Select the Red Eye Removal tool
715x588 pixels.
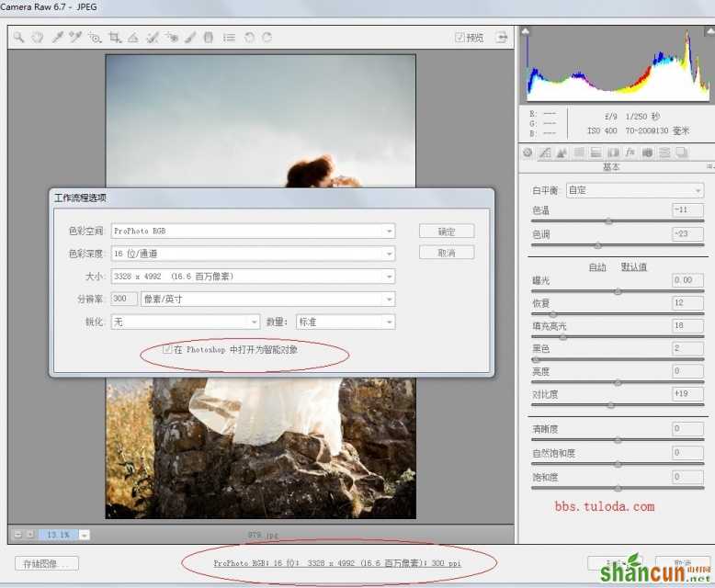coord(172,38)
